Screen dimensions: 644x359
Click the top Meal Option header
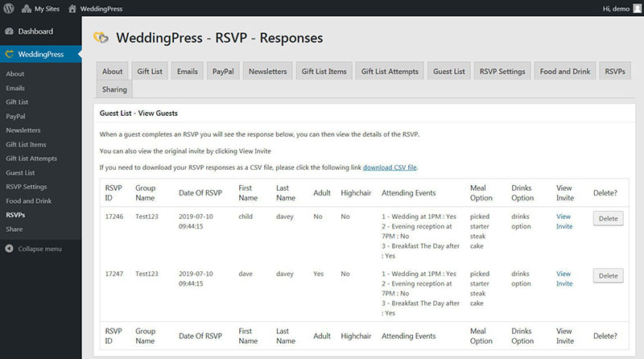(x=481, y=192)
